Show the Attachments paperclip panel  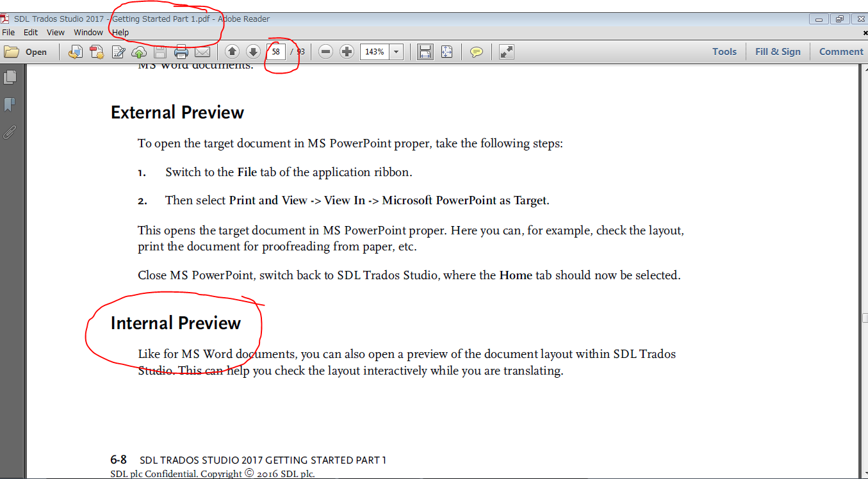tap(10, 132)
